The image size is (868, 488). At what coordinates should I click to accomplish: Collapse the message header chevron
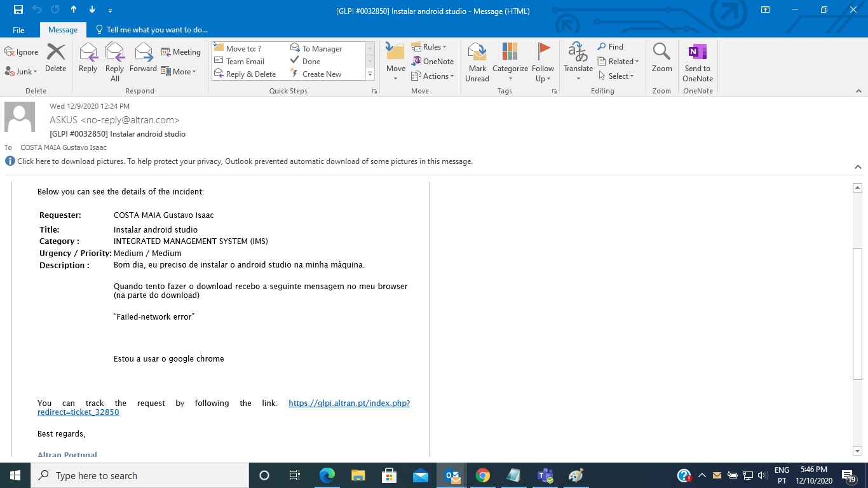point(858,167)
